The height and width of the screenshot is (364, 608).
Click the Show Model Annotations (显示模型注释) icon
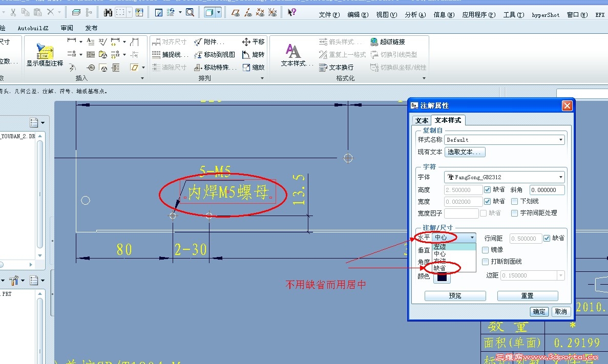click(x=45, y=52)
